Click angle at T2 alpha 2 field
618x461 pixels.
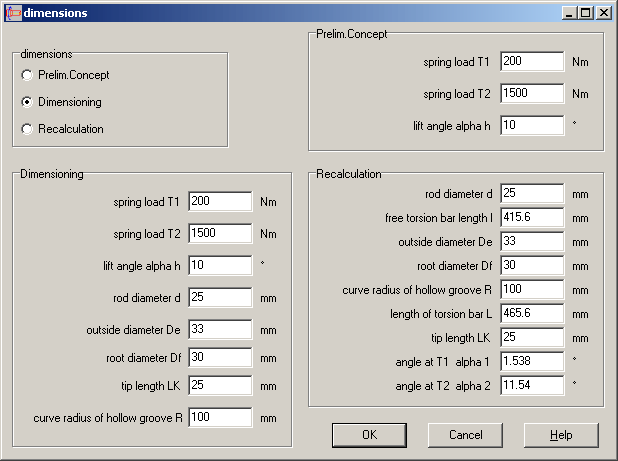click(532, 384)
